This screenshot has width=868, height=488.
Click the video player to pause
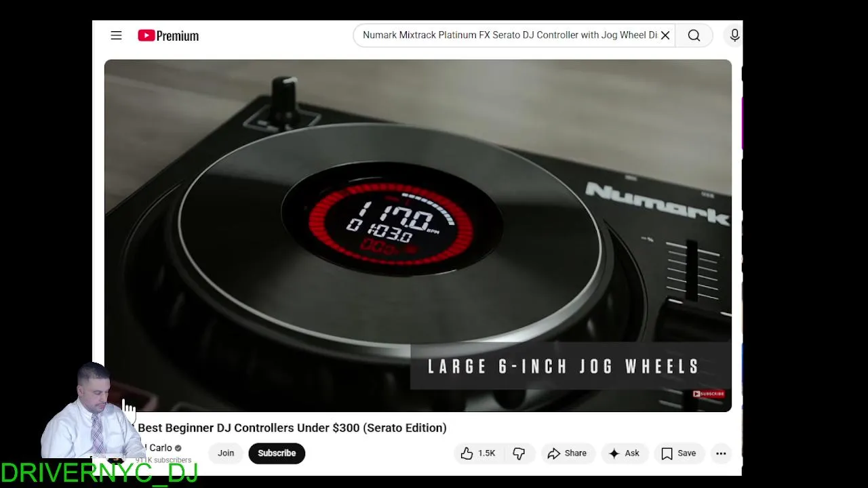tap(418, 235)
